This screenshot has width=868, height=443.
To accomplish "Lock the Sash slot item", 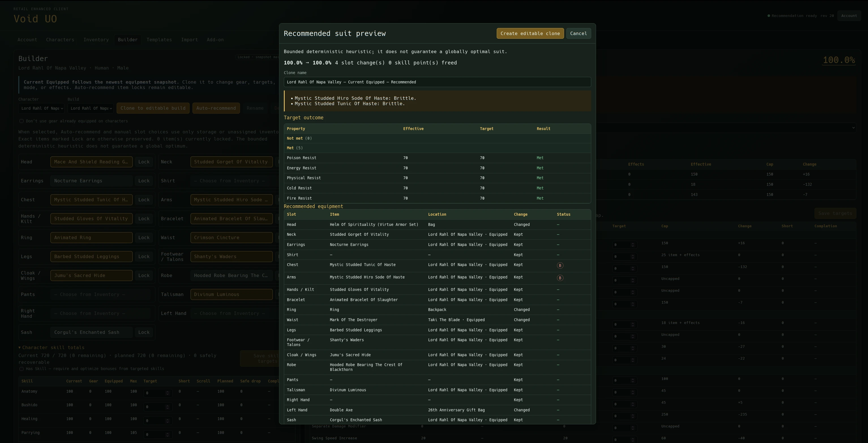I will (x=144, y=332).
